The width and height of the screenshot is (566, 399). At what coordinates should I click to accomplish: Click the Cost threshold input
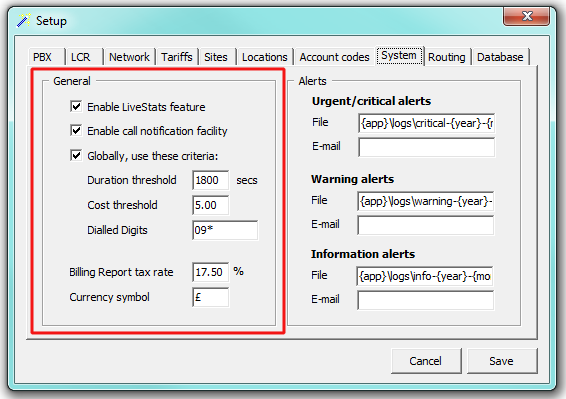point(210,205)
